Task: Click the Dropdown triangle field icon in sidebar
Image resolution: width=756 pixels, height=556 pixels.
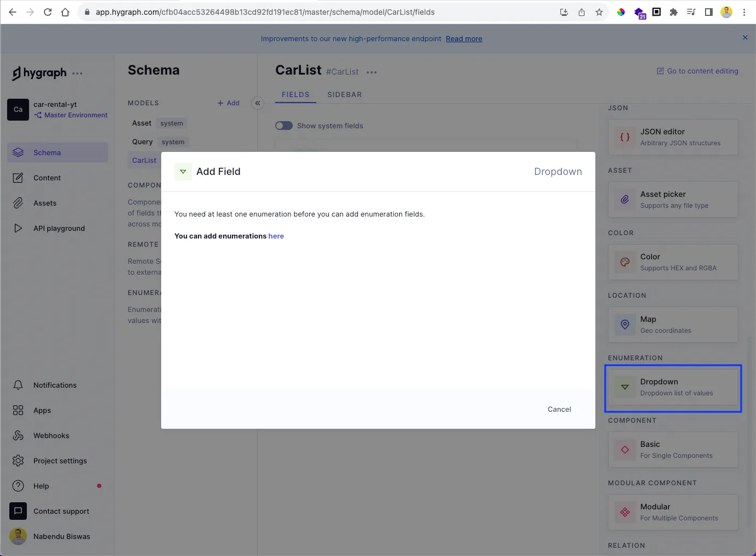Action: 625,387
